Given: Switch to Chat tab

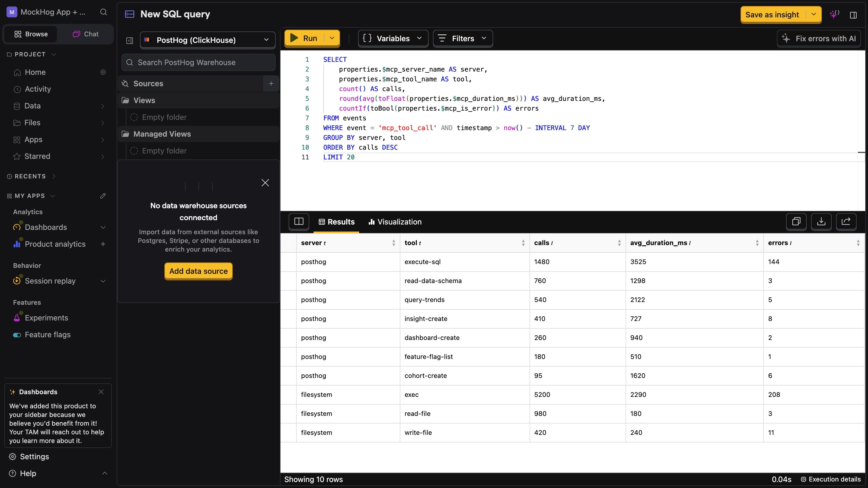Looking at the screenshot, I should 86,34.
